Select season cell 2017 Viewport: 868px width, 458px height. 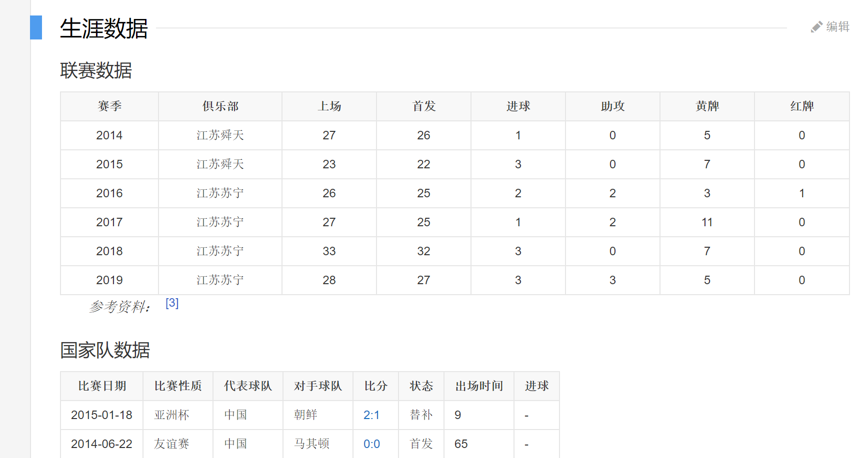(x=109, y=222)
